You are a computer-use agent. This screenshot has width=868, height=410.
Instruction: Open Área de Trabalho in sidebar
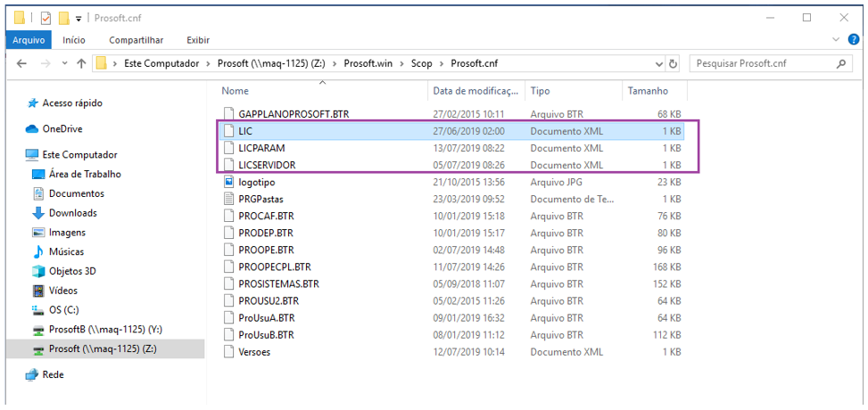pyautogui.click(x=85, y=175)
